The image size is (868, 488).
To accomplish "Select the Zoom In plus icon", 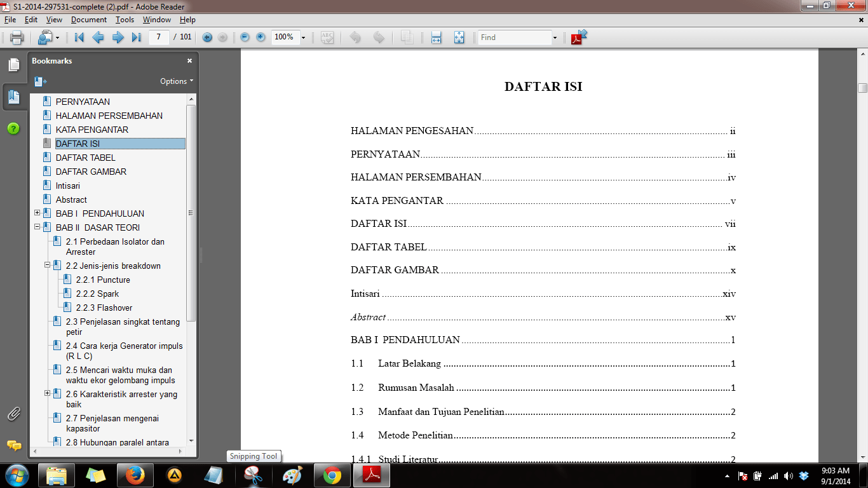I will coord(261,37).
